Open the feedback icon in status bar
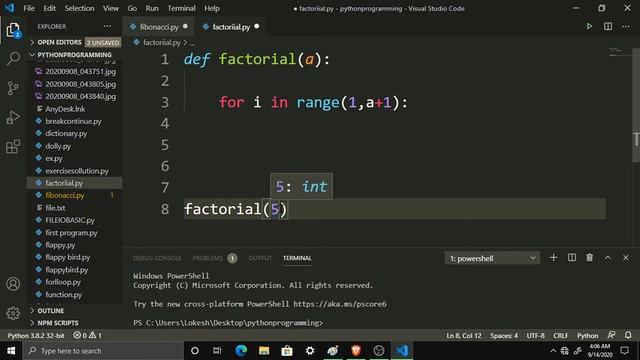The width and height of the screenshot is (640, 360). pyautogui.click(x=611, y=335)
